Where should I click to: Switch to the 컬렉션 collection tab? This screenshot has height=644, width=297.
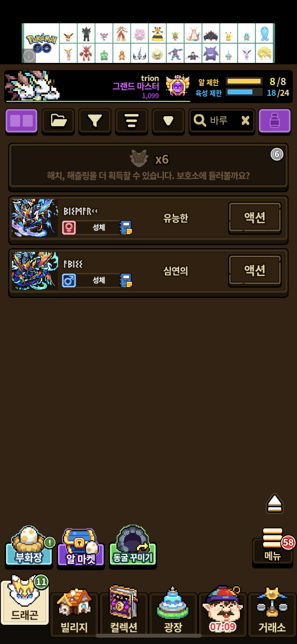tap(124, 613)
